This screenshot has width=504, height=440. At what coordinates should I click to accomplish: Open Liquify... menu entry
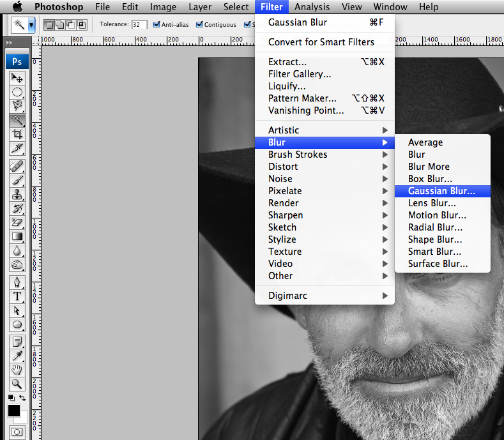325,86
